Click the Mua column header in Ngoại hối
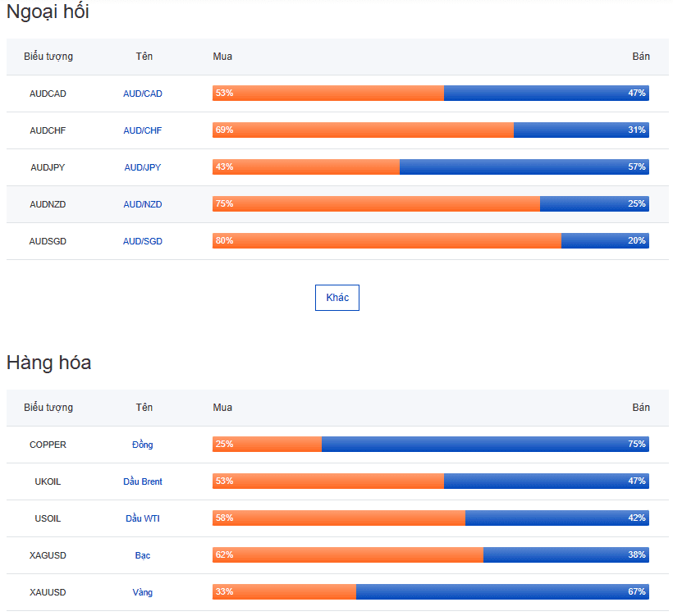The width and height of the screenshot is (673, 616). point(222,57)
